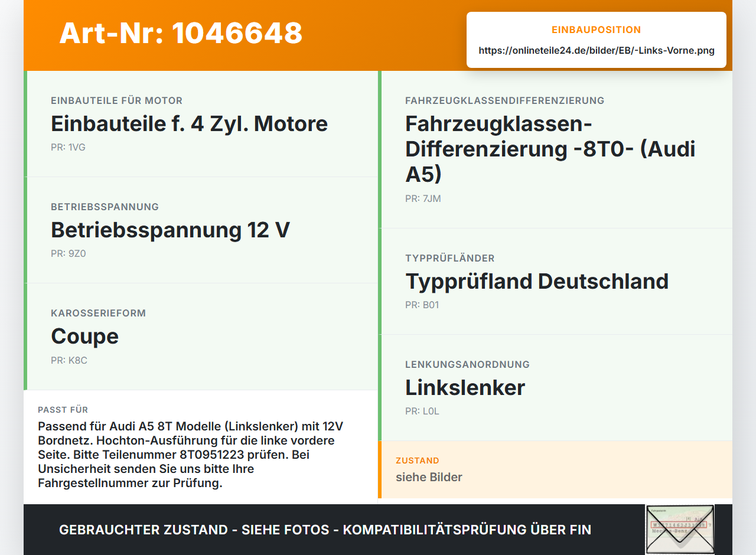Click the KAROSSERIEFORM label

pos(98,313)
